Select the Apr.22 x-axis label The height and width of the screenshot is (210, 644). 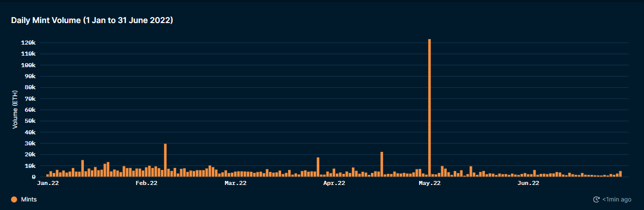(x=334, y=183)
